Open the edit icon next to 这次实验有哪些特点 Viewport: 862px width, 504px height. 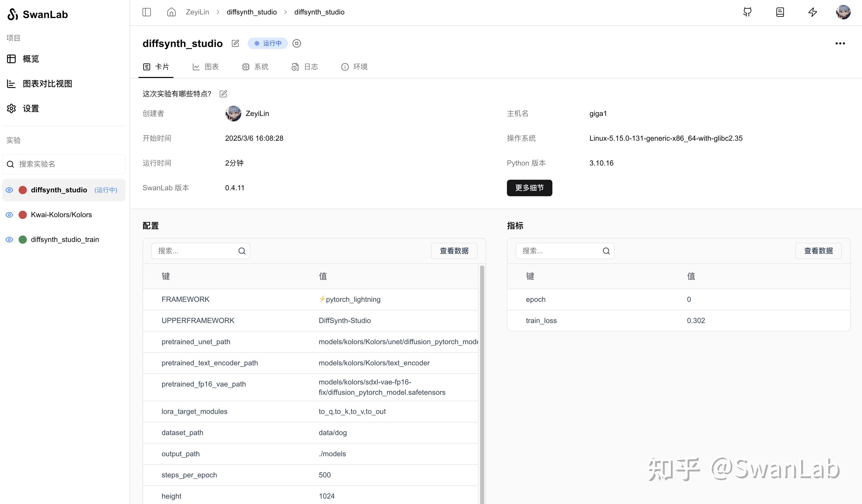click(x=223, y=93)
